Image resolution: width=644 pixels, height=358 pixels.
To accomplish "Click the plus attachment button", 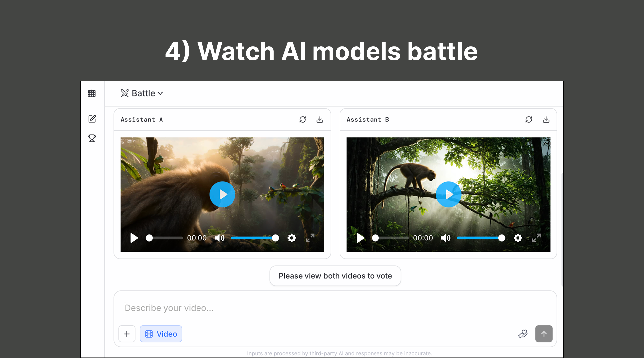I will [x=127, y=334].
